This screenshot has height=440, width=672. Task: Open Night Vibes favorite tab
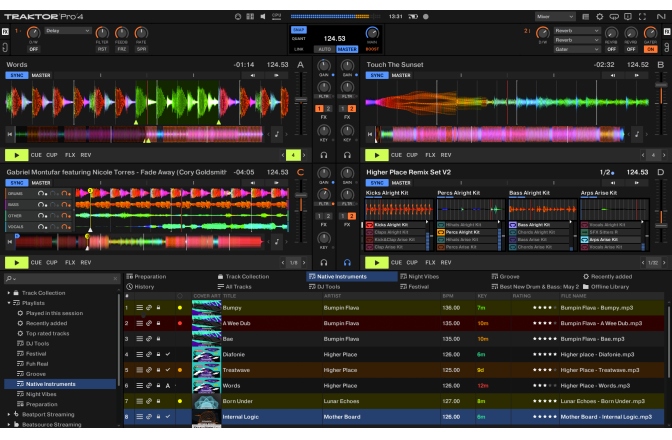[x=420, y=277]
